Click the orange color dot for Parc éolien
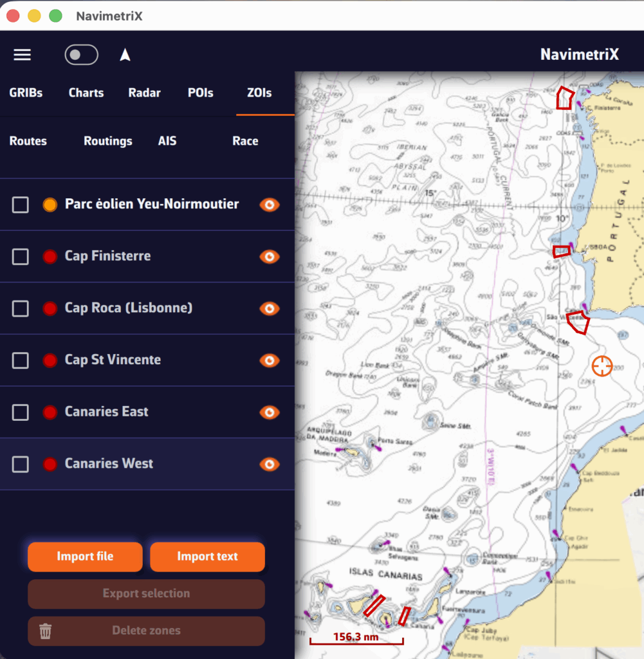 coord(50,205)
